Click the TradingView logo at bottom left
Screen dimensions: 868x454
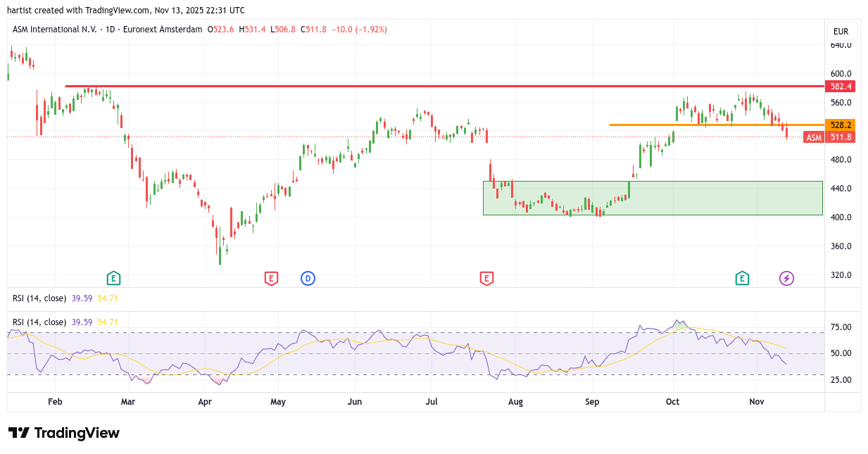[64, 433]
